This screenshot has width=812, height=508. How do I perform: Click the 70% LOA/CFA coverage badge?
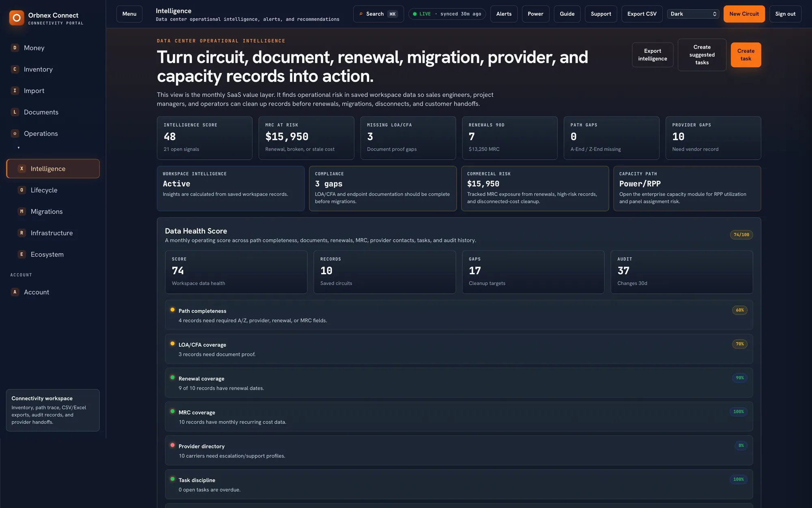pyautogui.click(x=740, y=344)
